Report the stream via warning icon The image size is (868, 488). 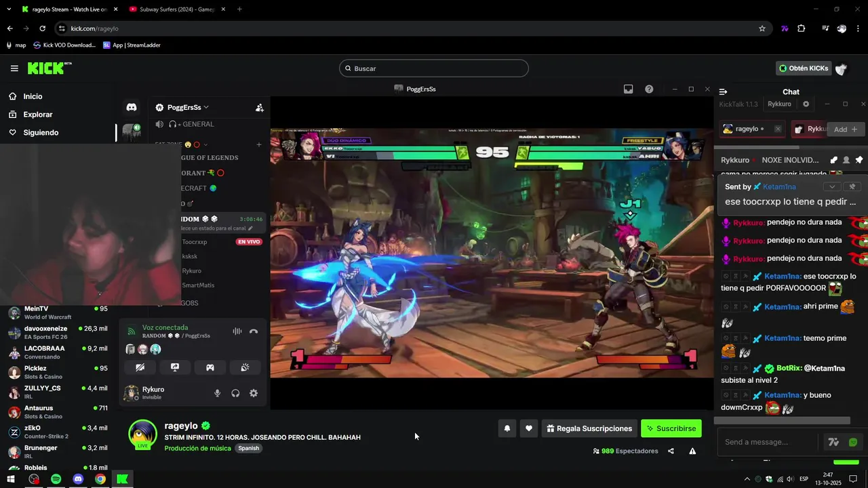(692, 451)
